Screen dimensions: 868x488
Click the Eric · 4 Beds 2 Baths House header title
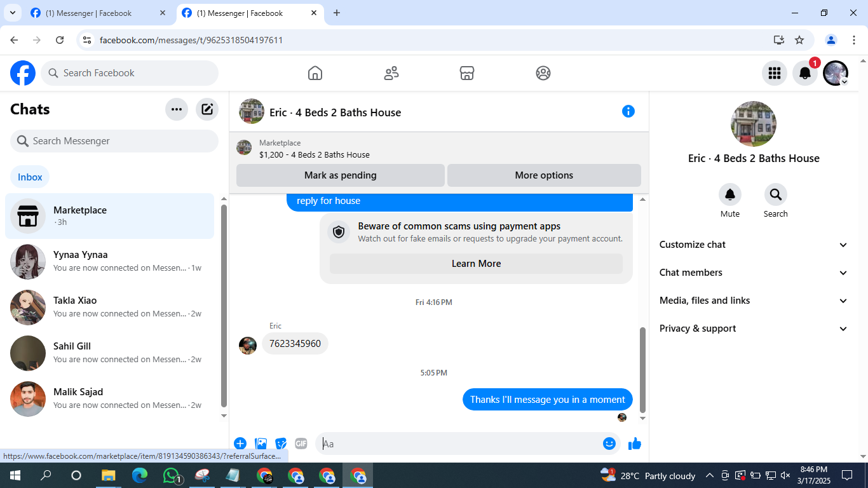click(x=335, y=112)
